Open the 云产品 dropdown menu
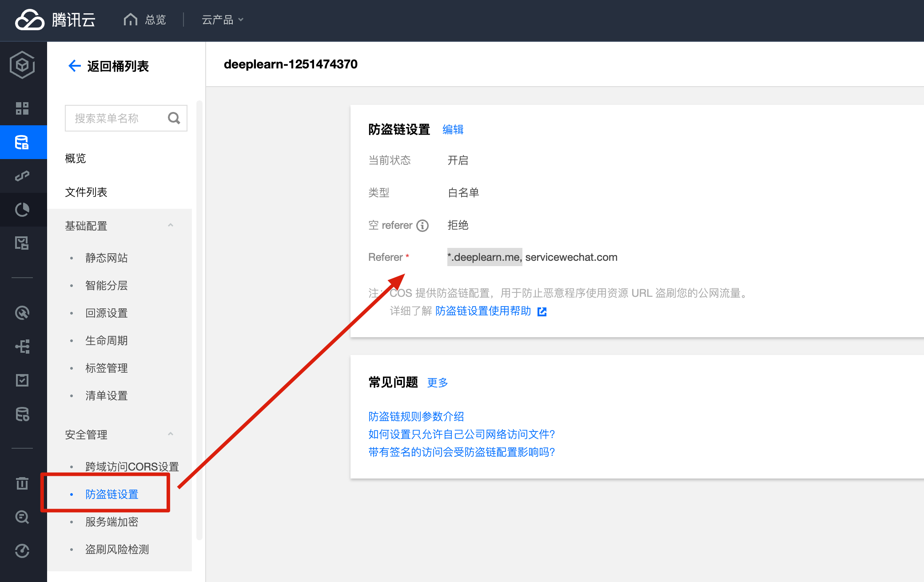This screenshot has height=582, width=924. click(222, 20)
